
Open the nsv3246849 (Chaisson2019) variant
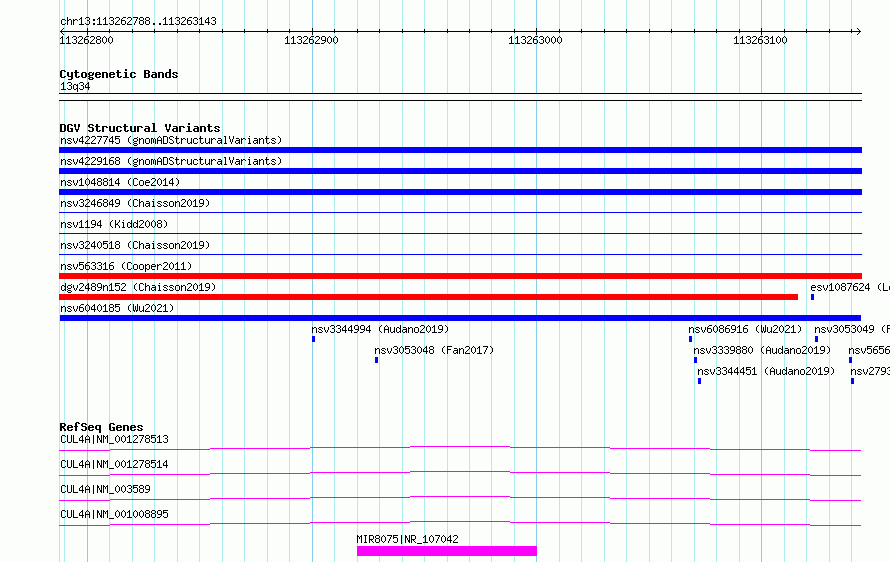click(135, 203)
